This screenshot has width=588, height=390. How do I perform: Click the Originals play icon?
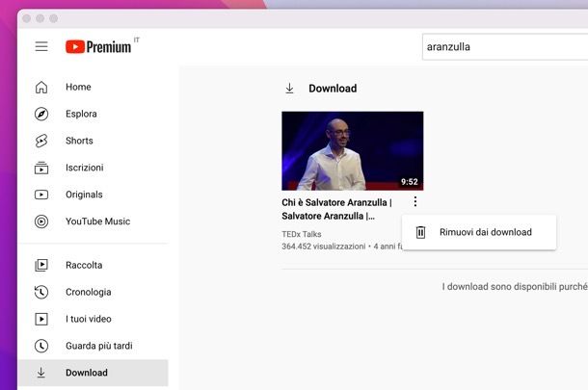[41, 195]
